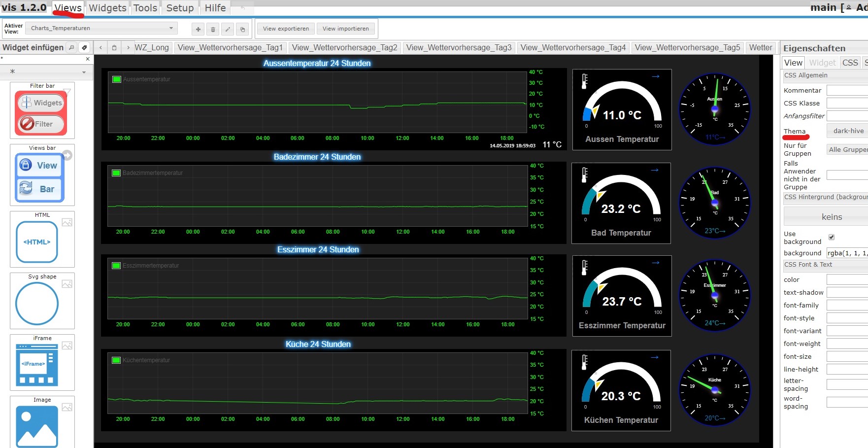Click the background rgba color field
The image size is (868, 448).
coord(847,253)
